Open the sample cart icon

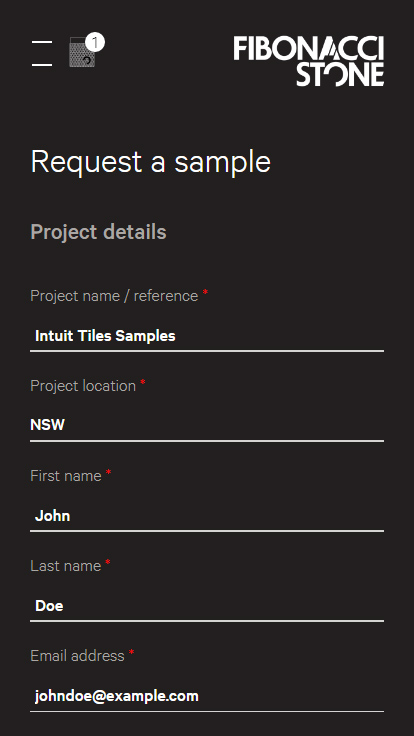pyautogui.click(x=82, y=52)
